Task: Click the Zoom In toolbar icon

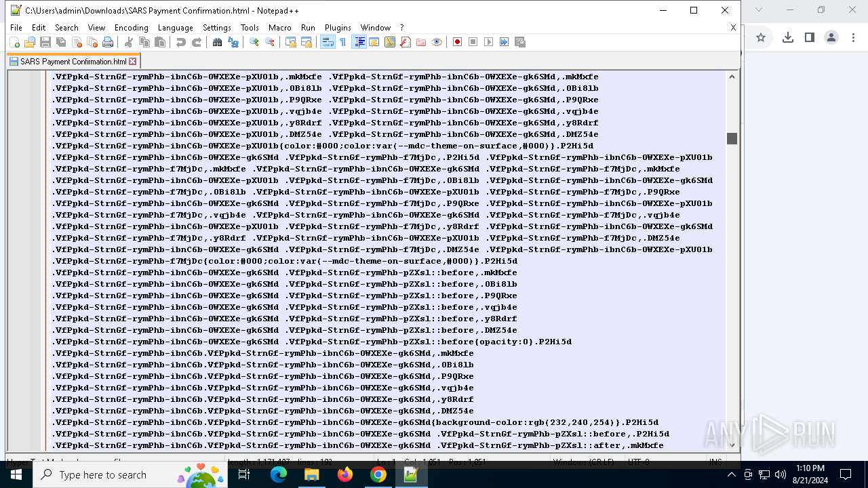Action: tap(254, 42)
